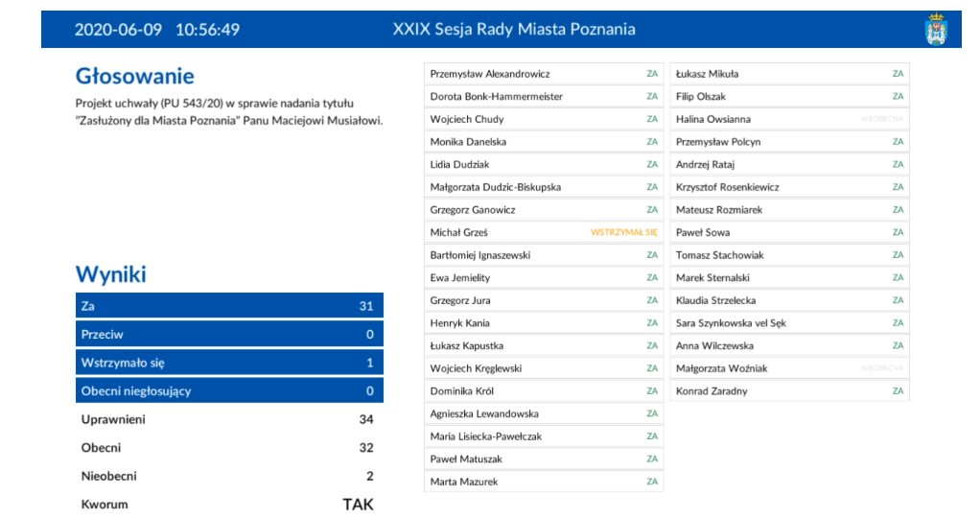The height and width of the screenshot is (518, 980).
Task: Select Dorota Bonk-Hammermeister vote row
Action: click(x=544, y=97)
